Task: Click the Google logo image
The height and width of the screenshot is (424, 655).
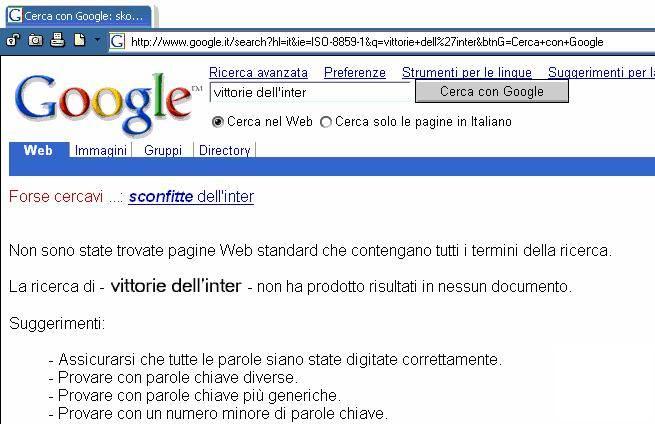Action: (x=104, y=104)
